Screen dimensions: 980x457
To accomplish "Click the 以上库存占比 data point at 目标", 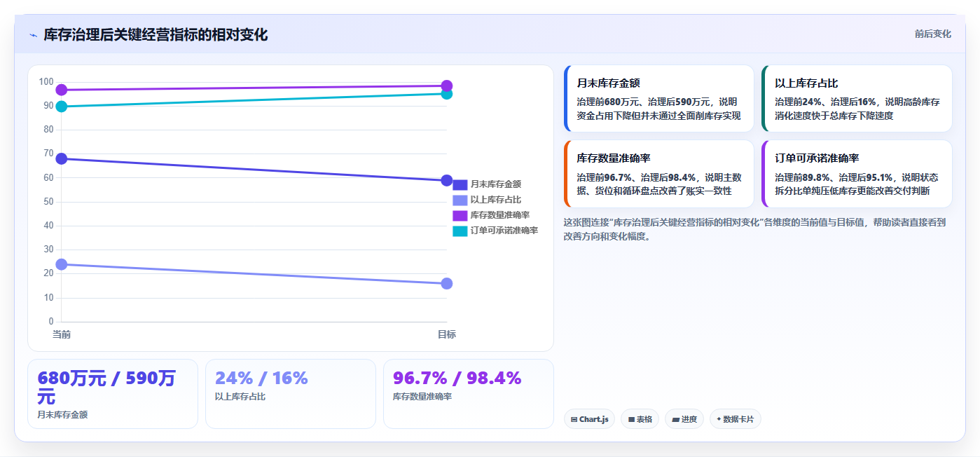I will (447, 283).
